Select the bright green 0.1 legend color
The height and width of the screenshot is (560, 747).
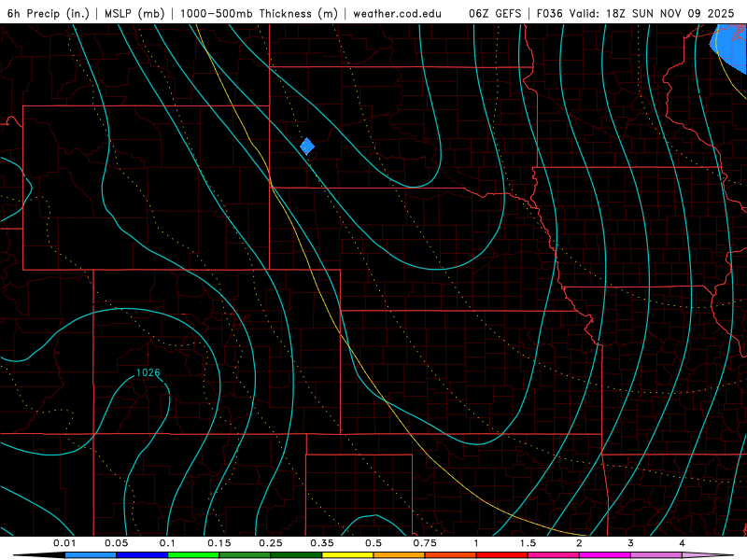193,555
